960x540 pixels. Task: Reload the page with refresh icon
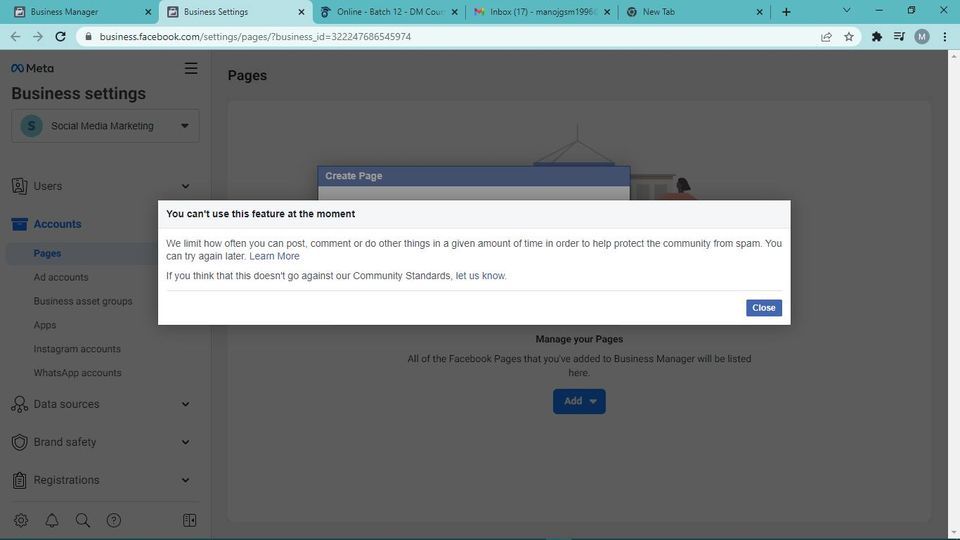(x=60, y=37)
